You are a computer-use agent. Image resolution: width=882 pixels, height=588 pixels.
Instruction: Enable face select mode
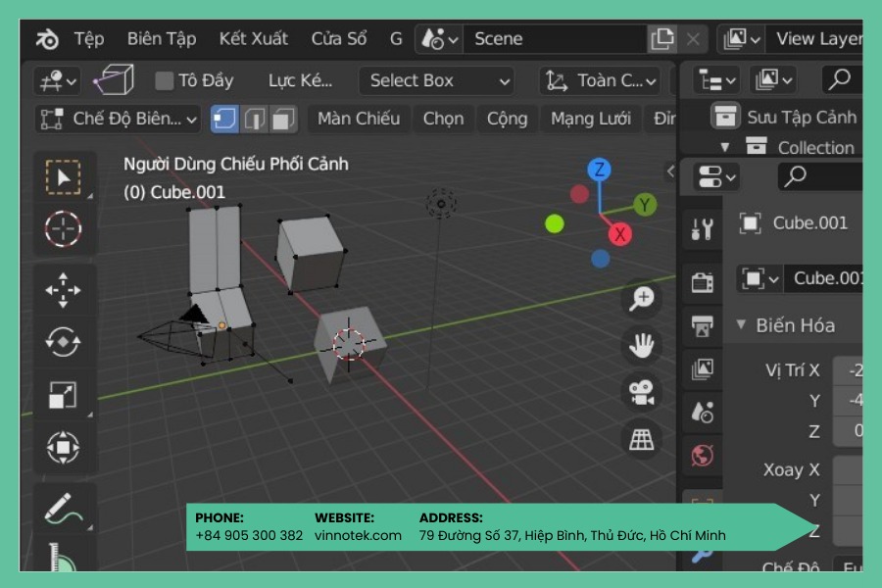pyautogui.click(x=283, y=120)
